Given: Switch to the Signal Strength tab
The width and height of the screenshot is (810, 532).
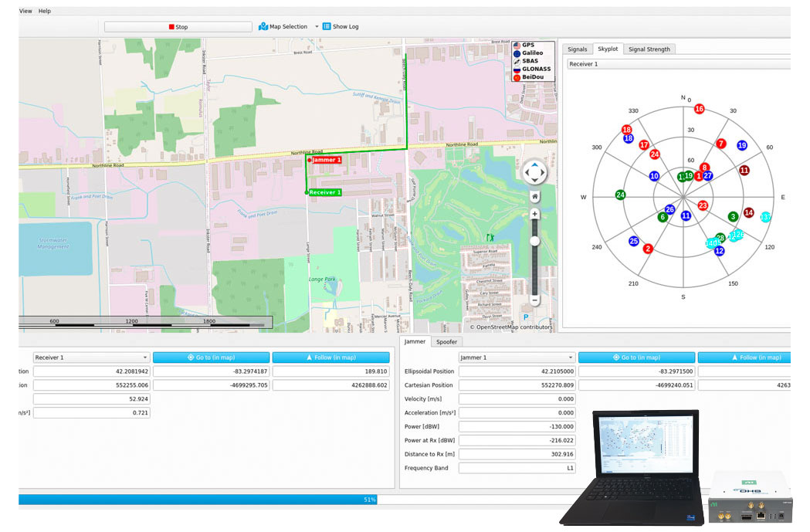Looking at the screenshot, I should [649, 49].
